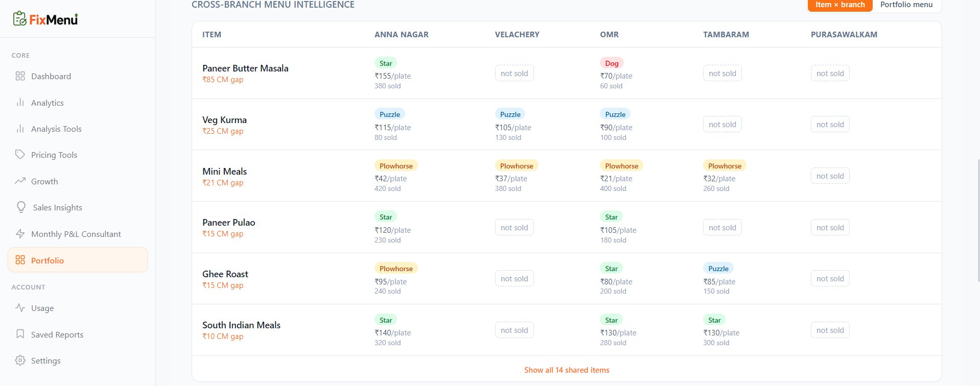Click the Dashboard grid icon

pyautogui.click(x=20, y=76)
